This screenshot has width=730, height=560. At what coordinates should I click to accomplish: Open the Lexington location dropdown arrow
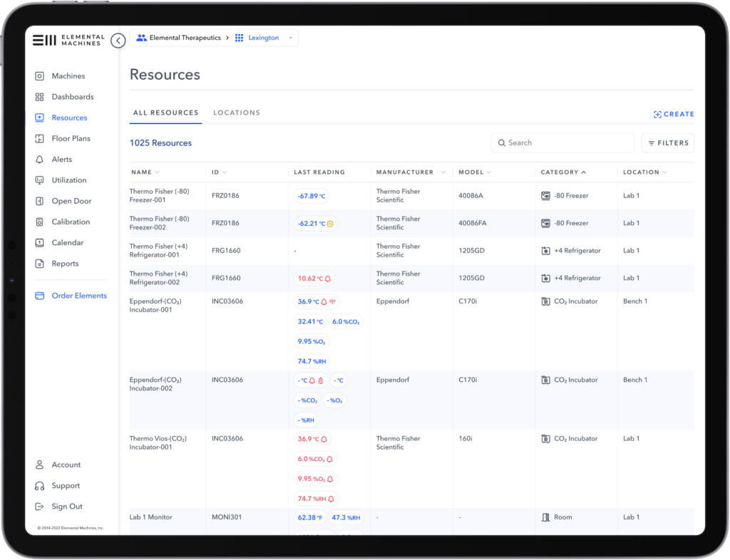click(291, 38)
